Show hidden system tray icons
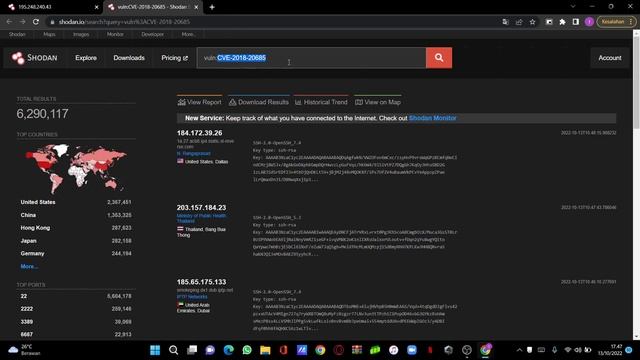 tap(519, 350)
